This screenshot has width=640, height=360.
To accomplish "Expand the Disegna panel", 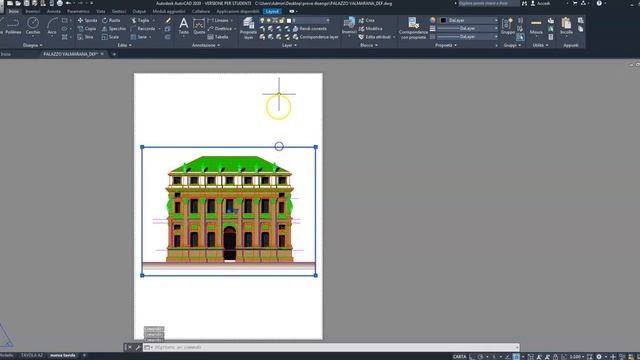I will (32, 45).
